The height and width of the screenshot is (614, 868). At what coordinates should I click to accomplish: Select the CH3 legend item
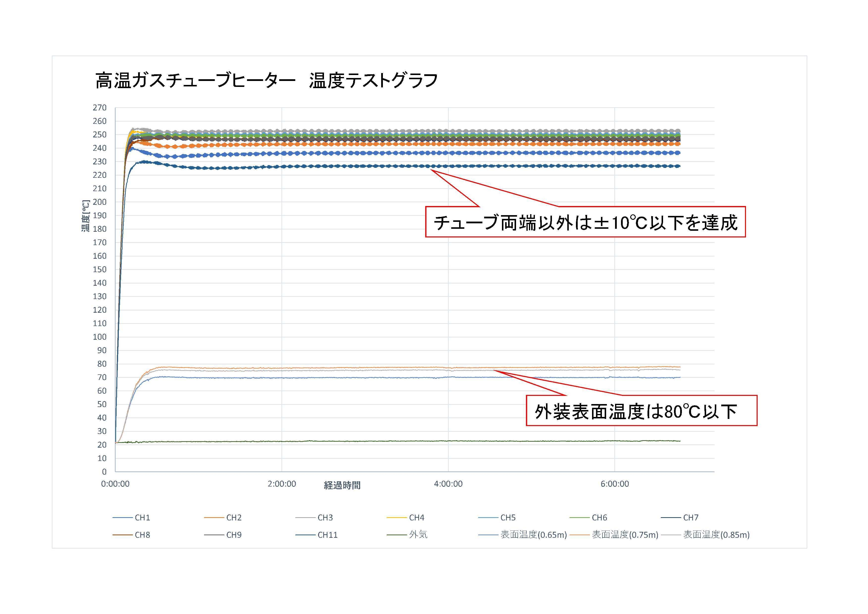(x=325, y=518)
